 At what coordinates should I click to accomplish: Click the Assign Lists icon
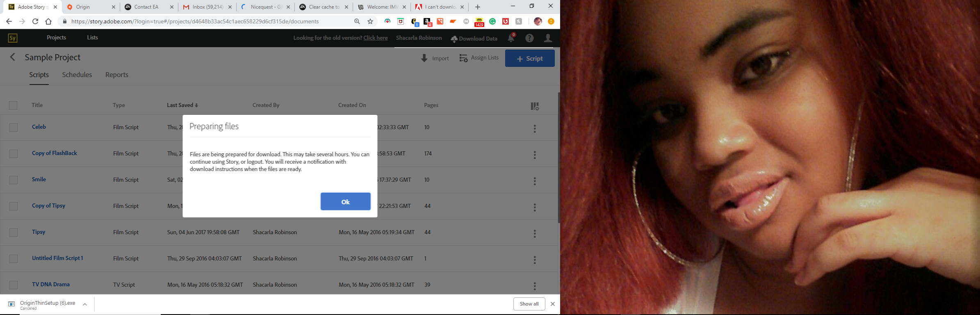pyautogui.click(x=463, y=58)
